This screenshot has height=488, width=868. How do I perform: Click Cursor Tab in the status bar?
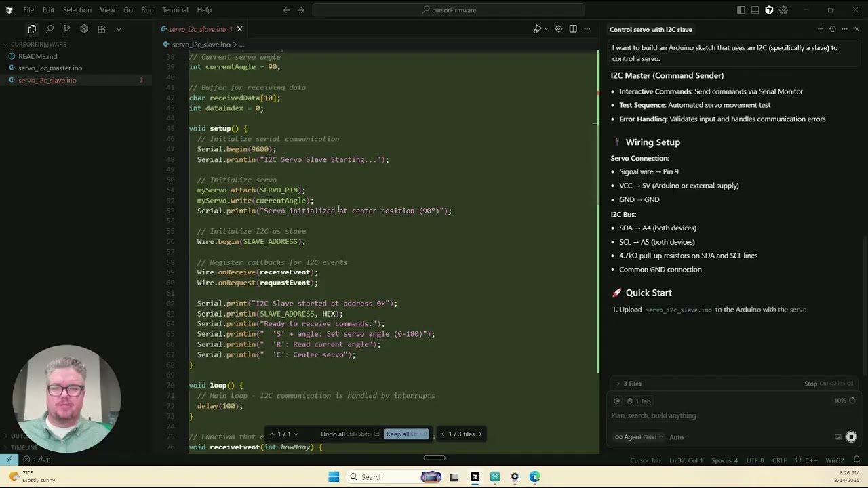pos(645,460)
